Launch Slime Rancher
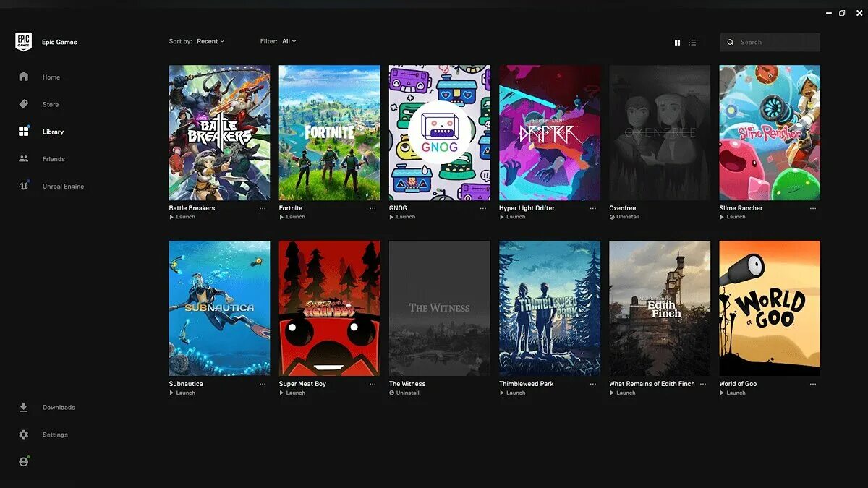This screenshot has width=868, height=488. [732, 217]
